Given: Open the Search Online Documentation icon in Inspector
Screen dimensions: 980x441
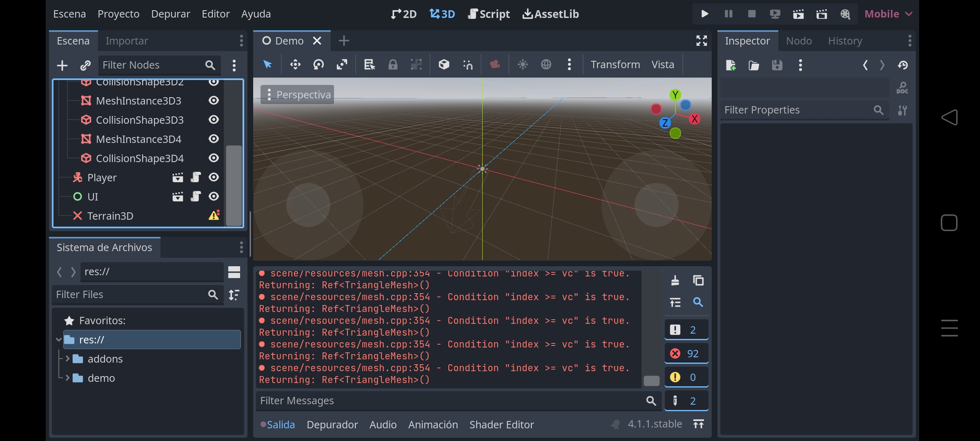Looking at the screenshot, I should pyautogui.click(x=902, y=87).
